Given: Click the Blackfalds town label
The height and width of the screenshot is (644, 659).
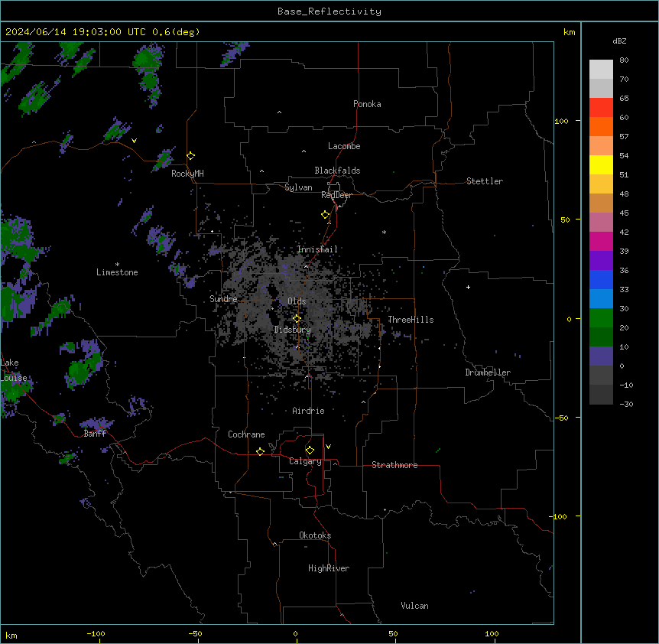Looking at the screenshot, I should point(337,171).
